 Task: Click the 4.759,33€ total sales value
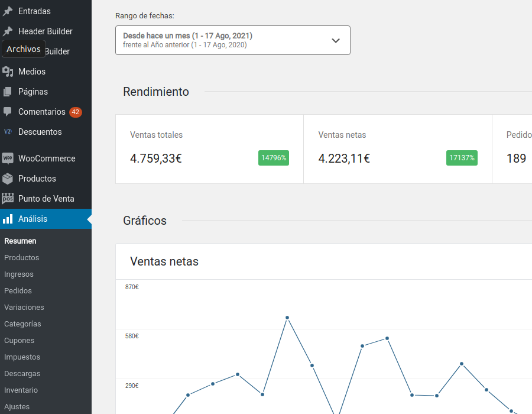pyautogui.click(x=155, y=159)
